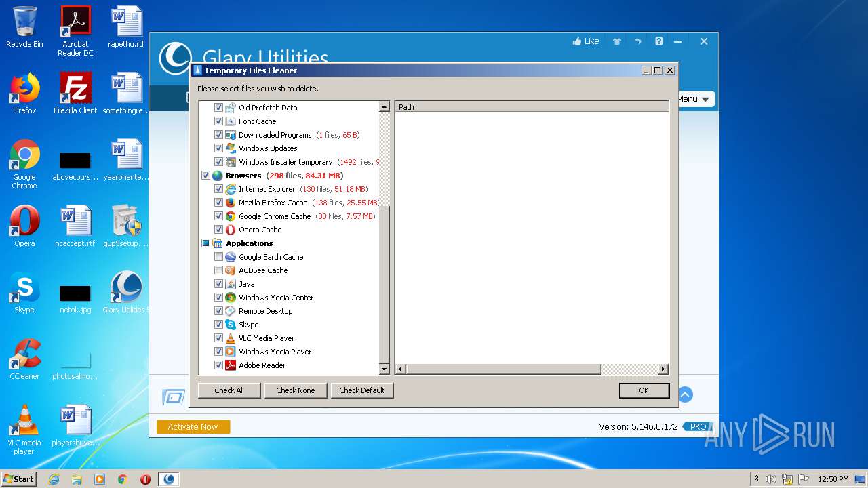Click the Font Cache icon
Image resolution: width=868 pixels, height=488 pixels.
231,121
